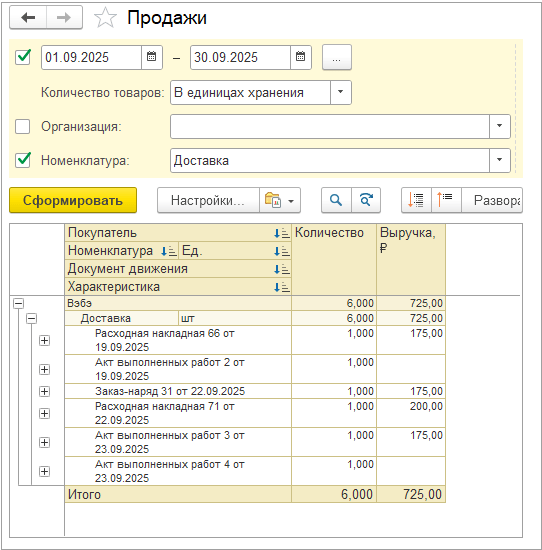This screenshot has width=542, height=550.
Task: Click the шт unit cell
Action: [x=235, y=318]
